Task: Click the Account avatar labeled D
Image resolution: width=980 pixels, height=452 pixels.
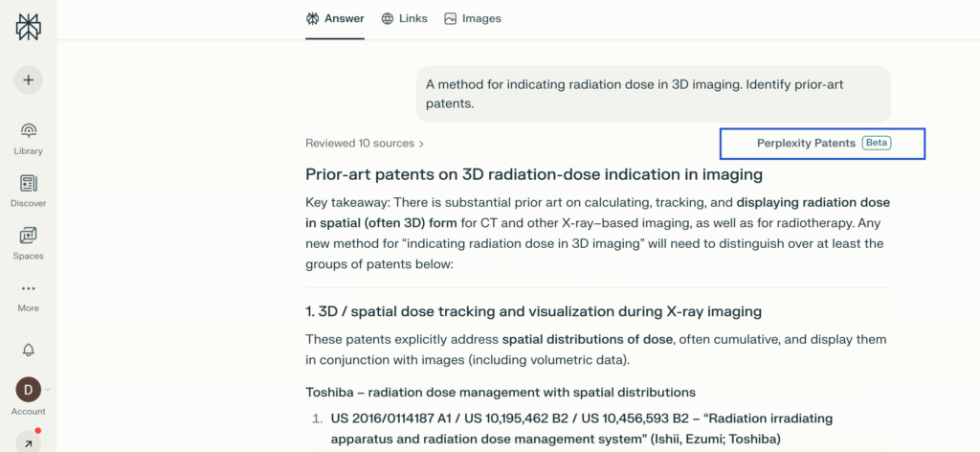Action: tap(29, 390)
